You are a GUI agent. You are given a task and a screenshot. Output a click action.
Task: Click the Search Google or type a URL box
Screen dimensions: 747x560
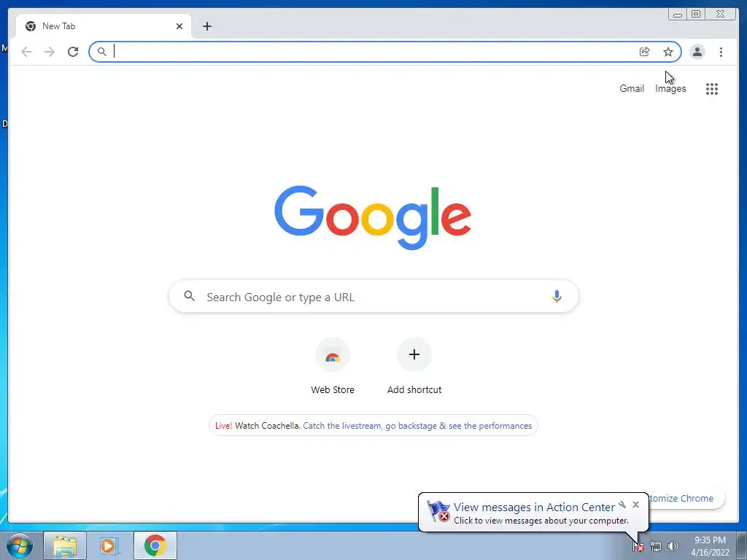[x=373, y=297]
